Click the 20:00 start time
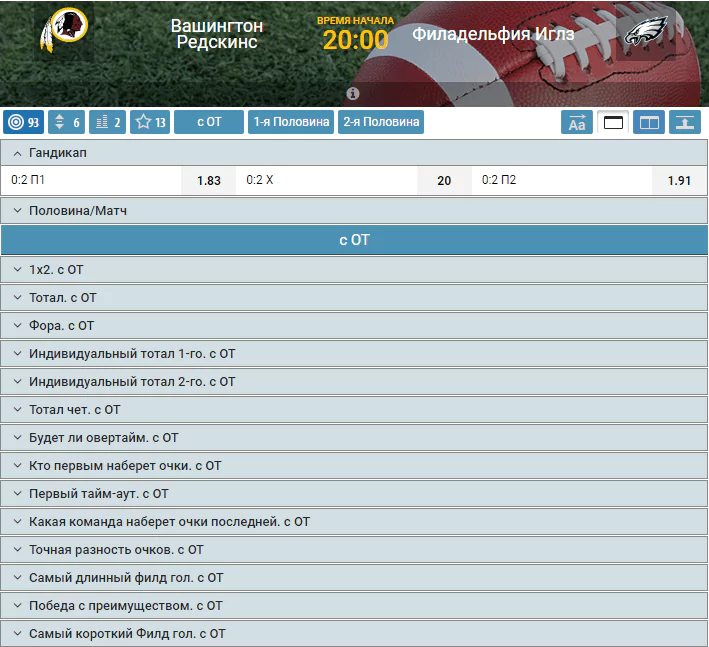The height and width of the screenshot is (647, 709). [x=355, y=40]
